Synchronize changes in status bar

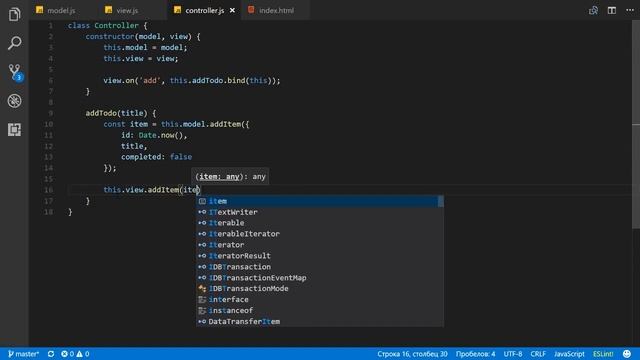tap(51, 354)
